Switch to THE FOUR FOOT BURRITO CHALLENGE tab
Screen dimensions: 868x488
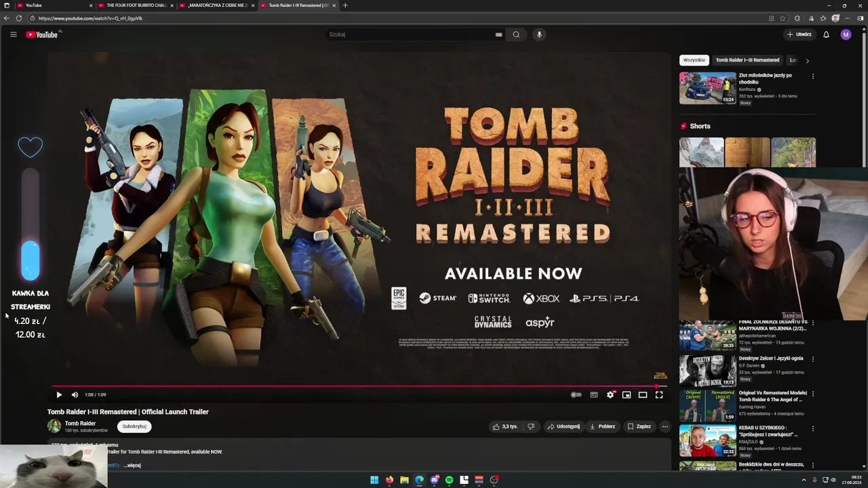[x=136, y=5]
